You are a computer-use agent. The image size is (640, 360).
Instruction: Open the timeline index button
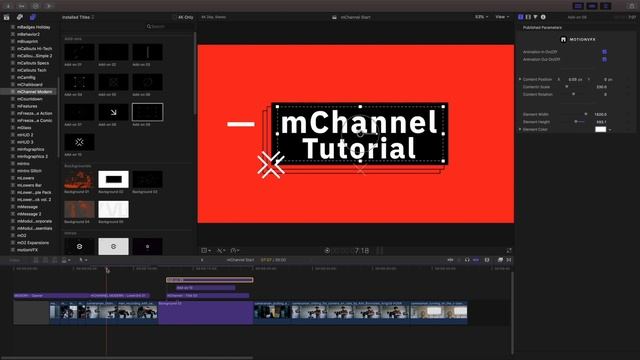click(15, 260)
